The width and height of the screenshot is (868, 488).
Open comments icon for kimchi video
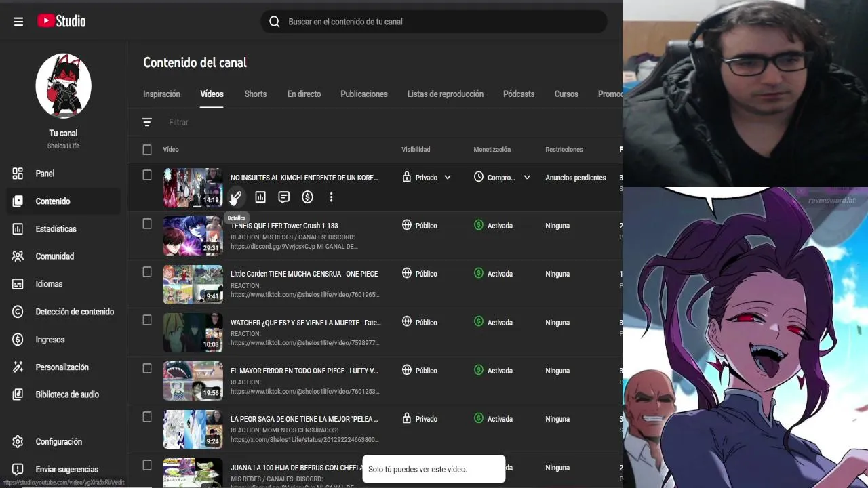click(x=284, y=197)
